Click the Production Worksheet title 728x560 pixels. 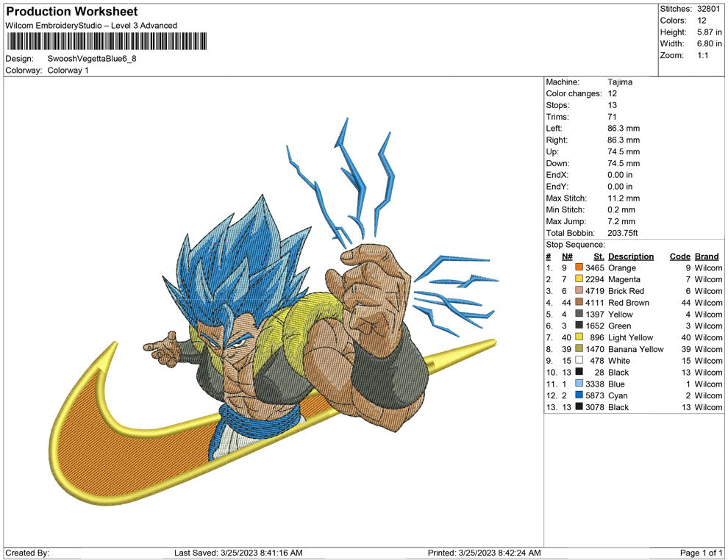click(72, 12)
